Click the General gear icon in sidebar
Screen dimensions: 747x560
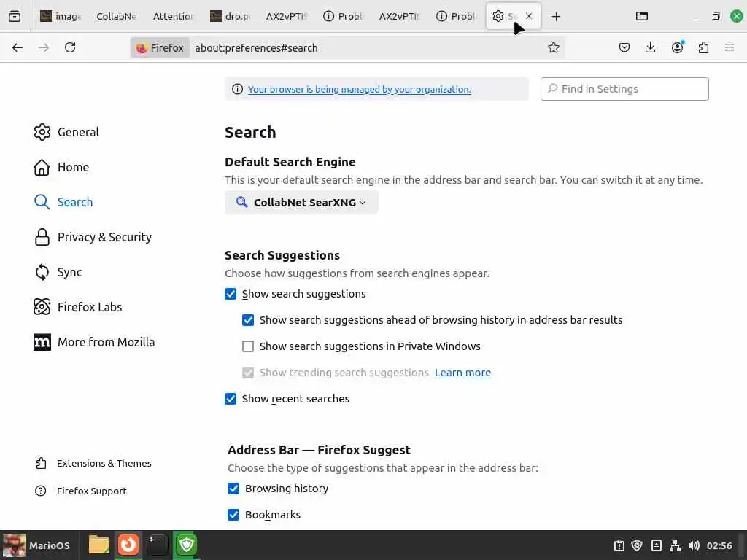[42, 132]
